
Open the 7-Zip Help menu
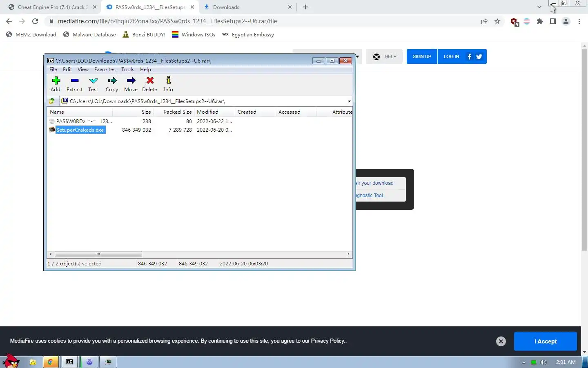(145, 70)
